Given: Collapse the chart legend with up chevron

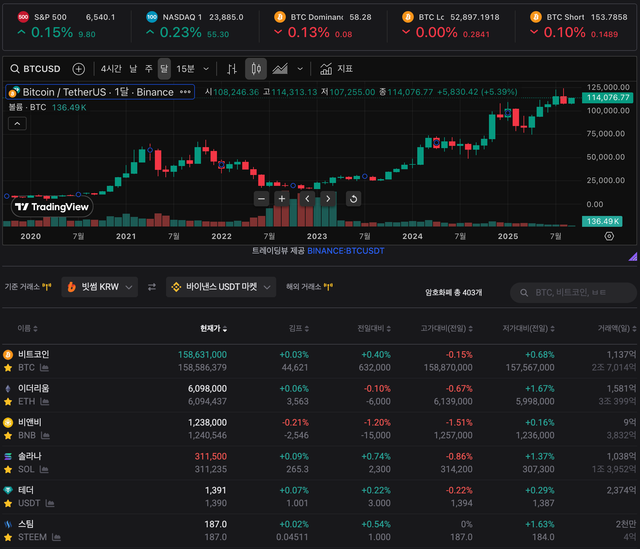Looking at the screenshot, I should point(17,123).
